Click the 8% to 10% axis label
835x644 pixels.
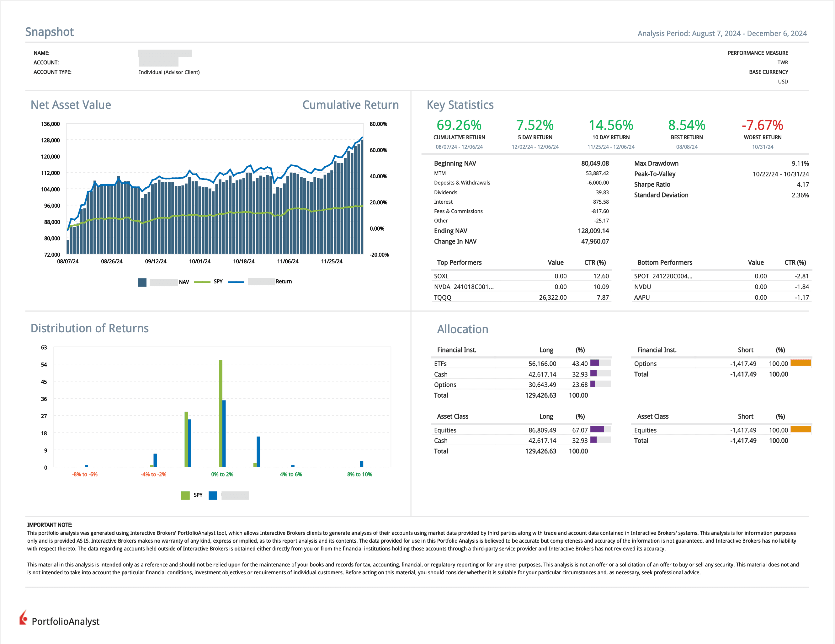[x=359, y=474]
